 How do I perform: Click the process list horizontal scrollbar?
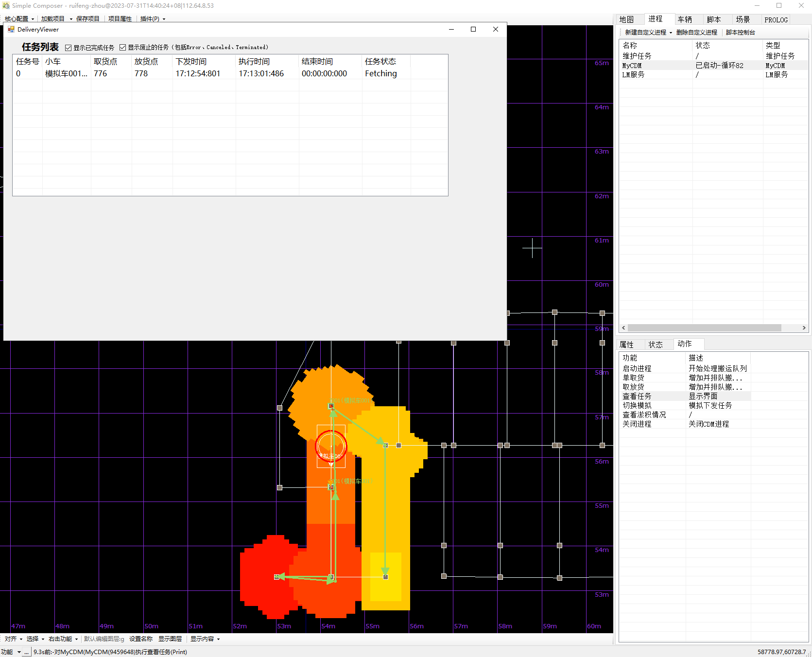pos(705,328)
